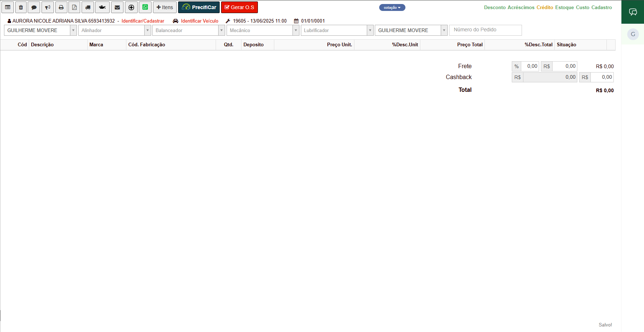Click the Gerar O.S button
Viewport: 644px width, 332px height.
click(x=239, y=7)
